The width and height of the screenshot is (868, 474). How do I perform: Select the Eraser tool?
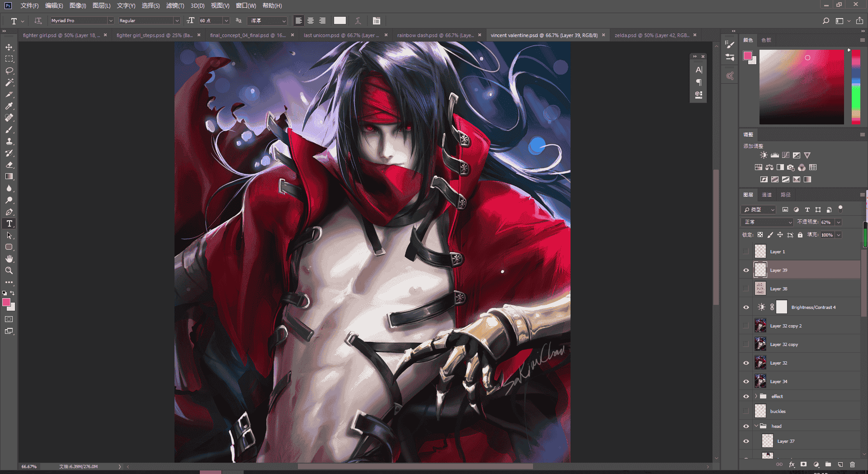click(x=9, y=165)
